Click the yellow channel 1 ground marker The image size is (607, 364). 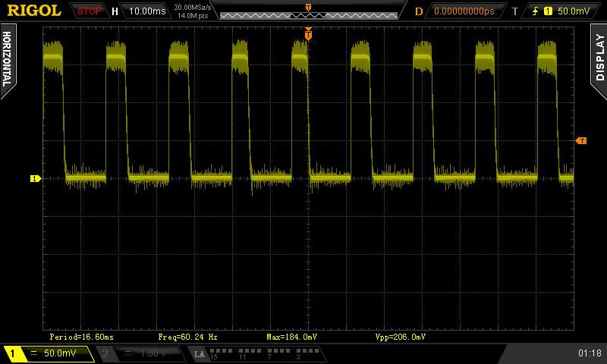(36, 178)
